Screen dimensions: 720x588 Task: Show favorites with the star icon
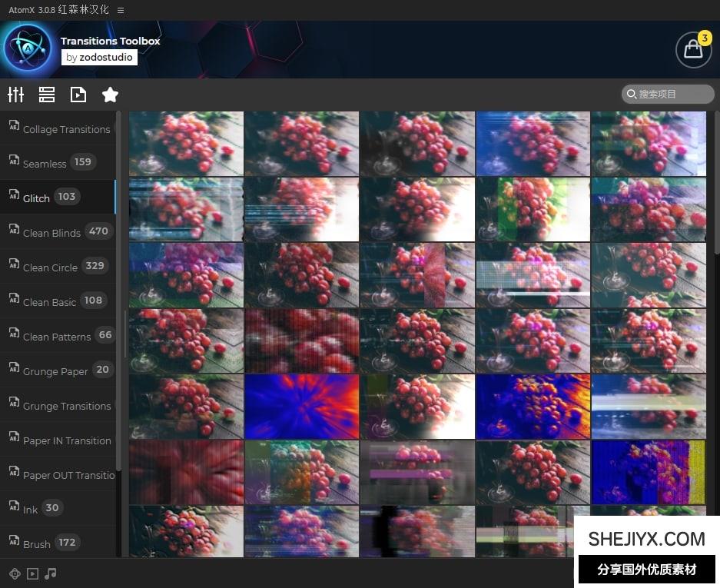(x=110, y=95)
